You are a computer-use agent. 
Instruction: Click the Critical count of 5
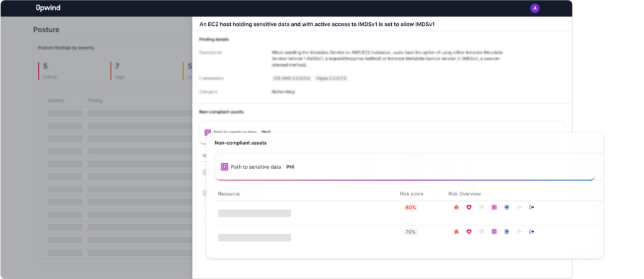[45, 66]
